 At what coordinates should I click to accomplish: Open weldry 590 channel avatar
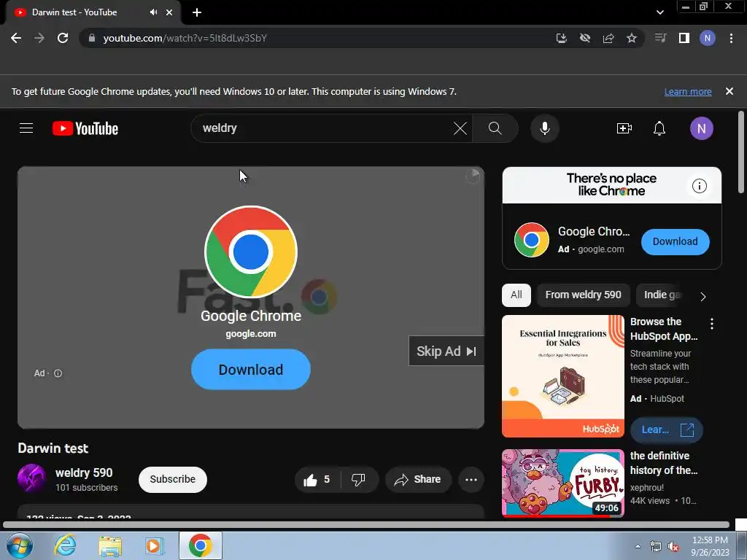tap(32, 478)
